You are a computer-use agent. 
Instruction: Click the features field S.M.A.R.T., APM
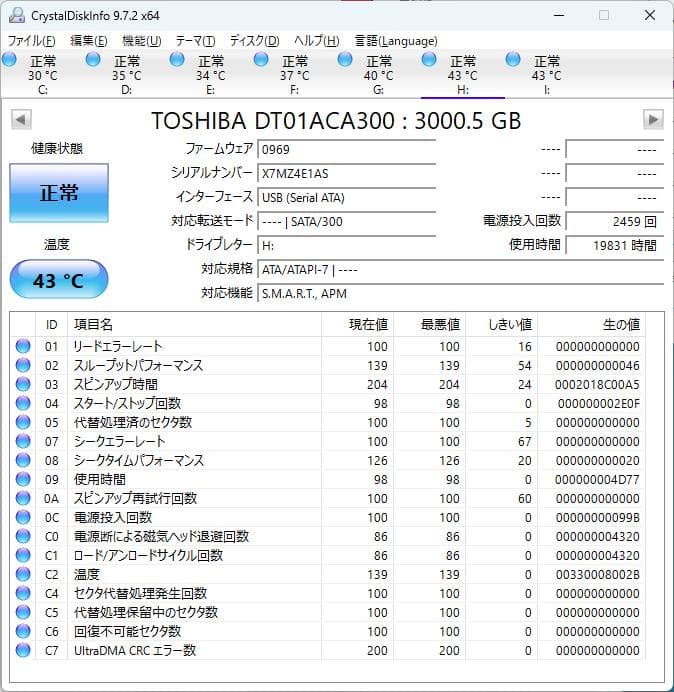(460, 293)
